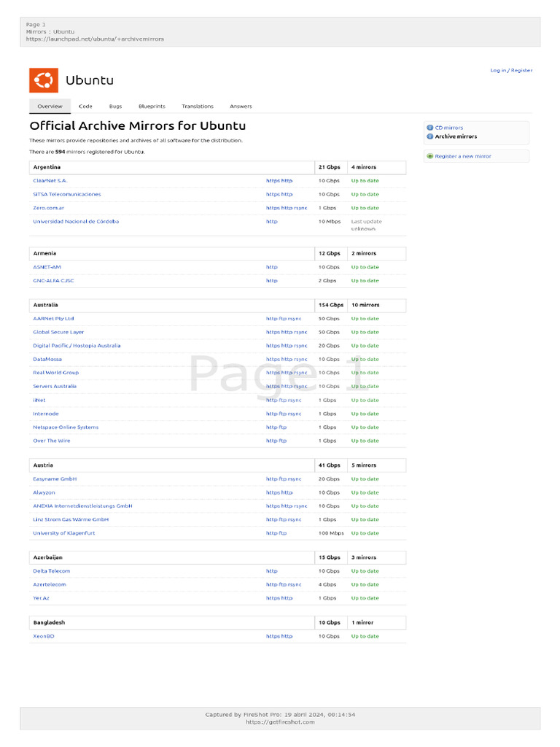Image resolution: width=560 pixels, height=747 pixels.
Task: Click rsync link in Easyname GmbH row
Action: point(295,479)
